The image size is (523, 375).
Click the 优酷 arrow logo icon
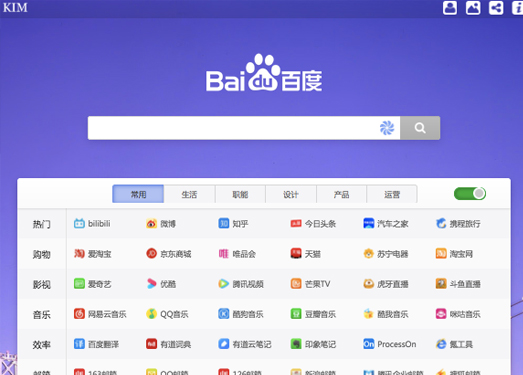coord(151,284)
